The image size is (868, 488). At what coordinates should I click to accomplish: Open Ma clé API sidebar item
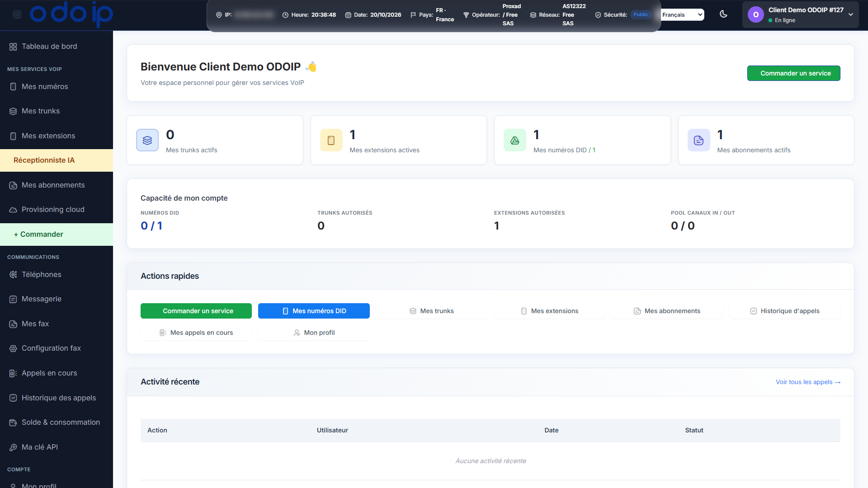[57, 447]
